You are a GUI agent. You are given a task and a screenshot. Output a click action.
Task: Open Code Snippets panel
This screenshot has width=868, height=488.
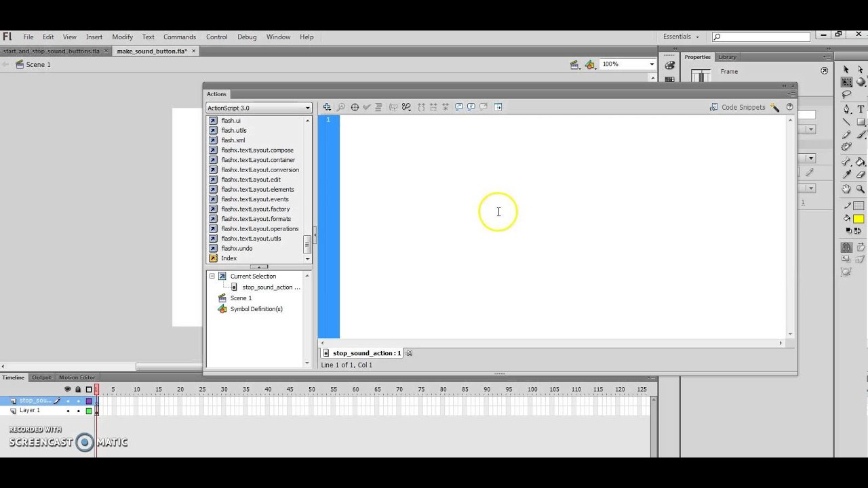[737, 107]
